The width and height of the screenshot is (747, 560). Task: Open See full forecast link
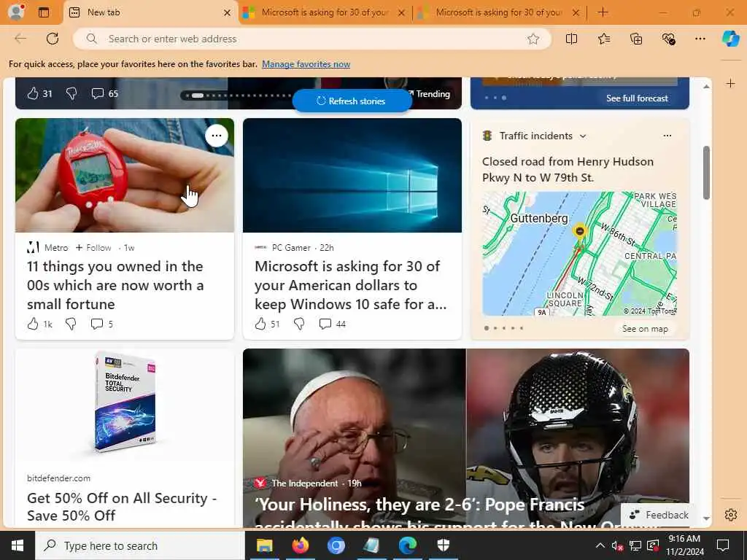point(637,98)
